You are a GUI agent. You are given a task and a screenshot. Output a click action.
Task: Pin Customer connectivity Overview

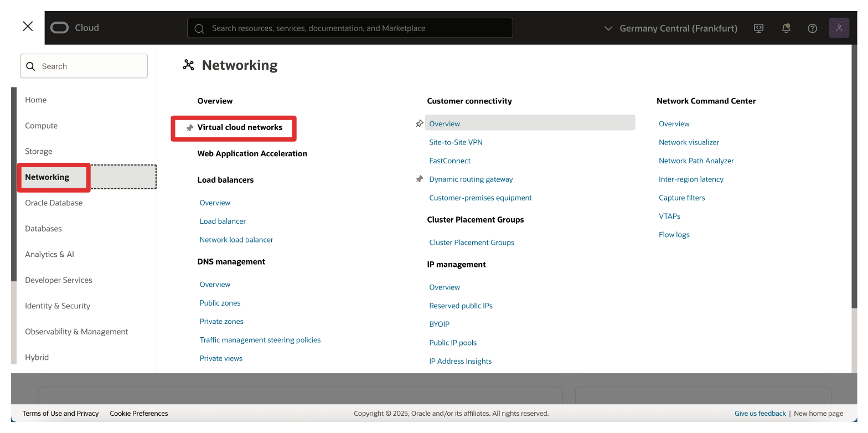pos(420,124)
